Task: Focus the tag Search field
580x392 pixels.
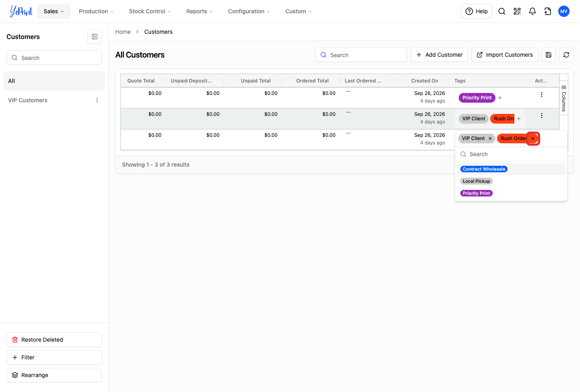Action: pyautogui.click(x=511, y=154)
